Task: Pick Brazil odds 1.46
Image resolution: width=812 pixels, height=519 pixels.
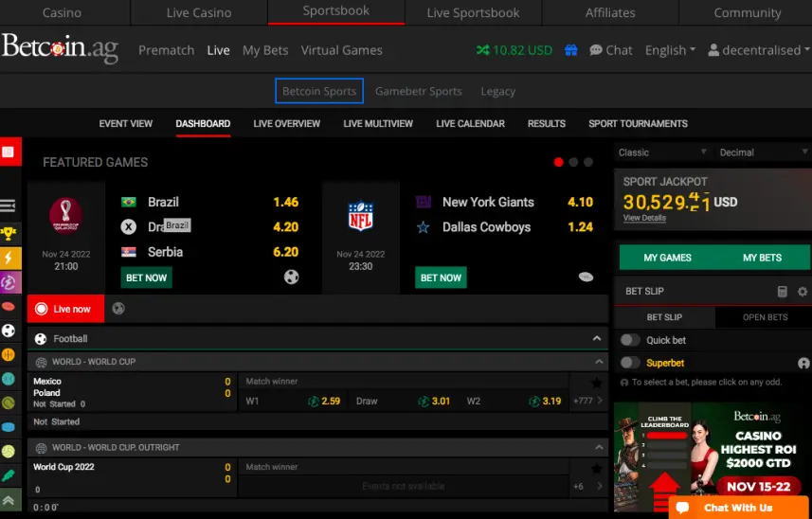Action: (286, 202)
